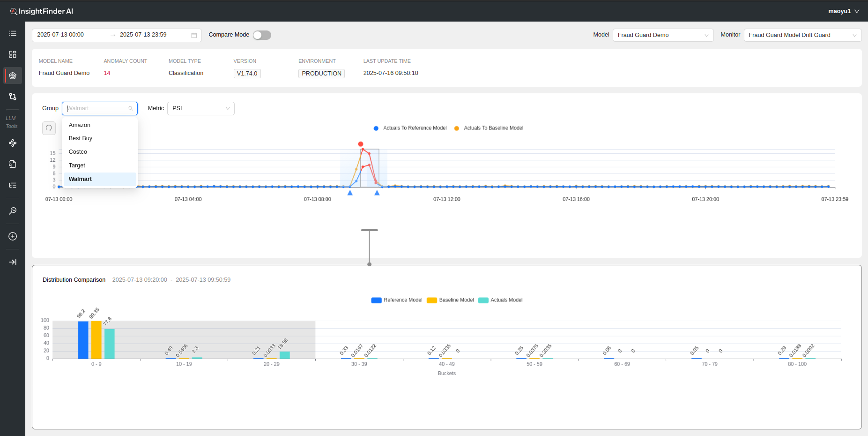Screen dimensions: 868x436
Task: Click the chart reset refresh icon
Action: click(x=49, y=128)
